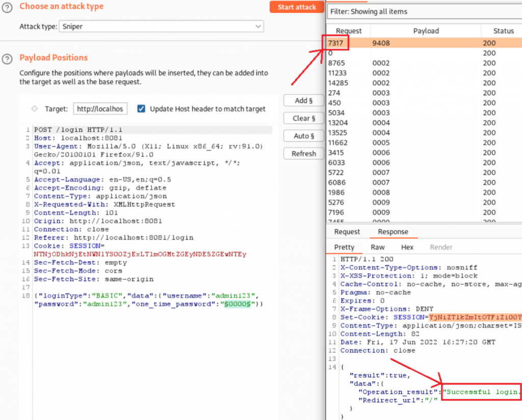Select result row for request 6086
This screenshot has height=420, width=522.
pyautogui.click(x=425, y=182)
